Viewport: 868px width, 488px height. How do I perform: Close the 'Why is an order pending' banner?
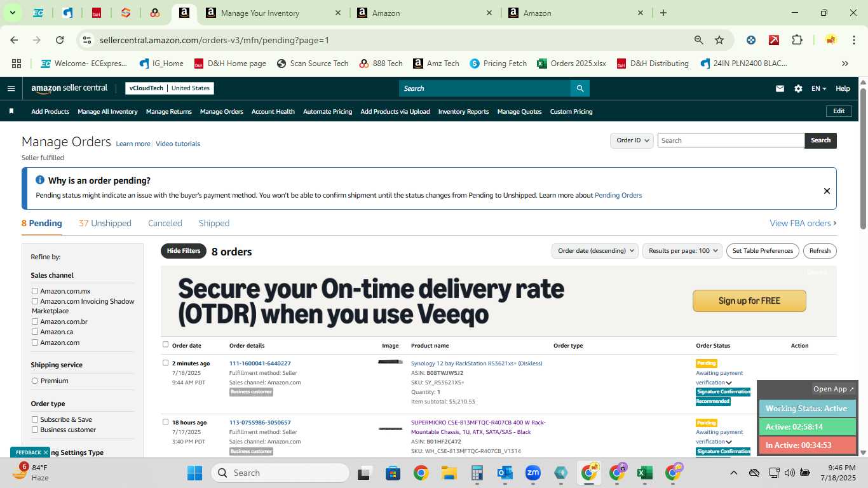pos(827,191)
